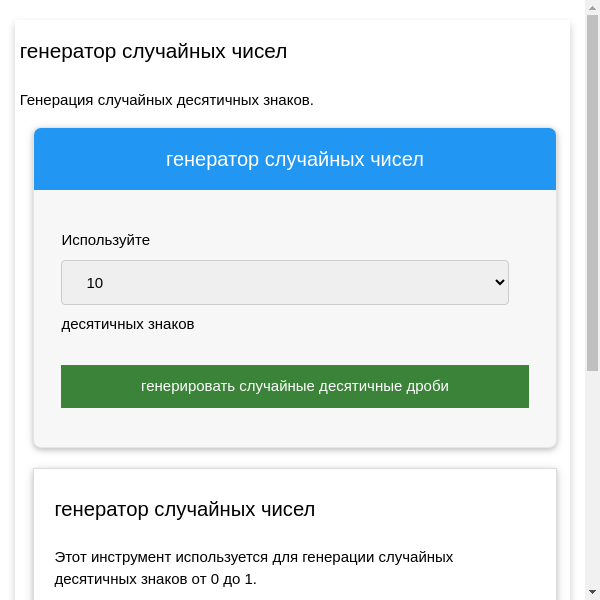The image size is (600, 600).
Task: Click the top page heading "генератор случайных чисел"
Action: (x=154, y=51)
